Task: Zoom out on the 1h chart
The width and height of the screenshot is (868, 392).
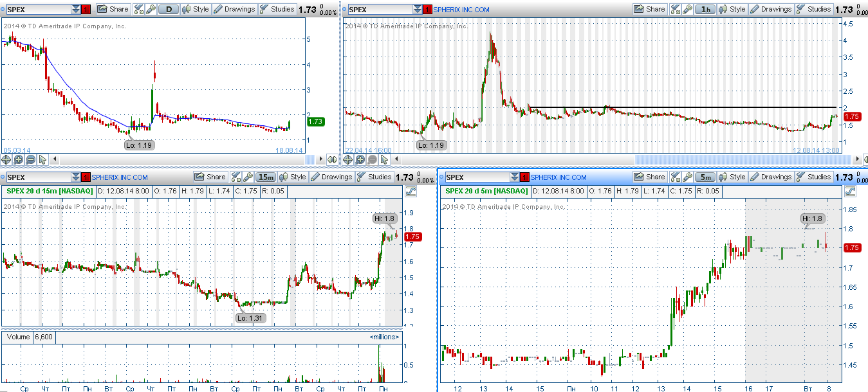Action: click(x=371, y=159)
